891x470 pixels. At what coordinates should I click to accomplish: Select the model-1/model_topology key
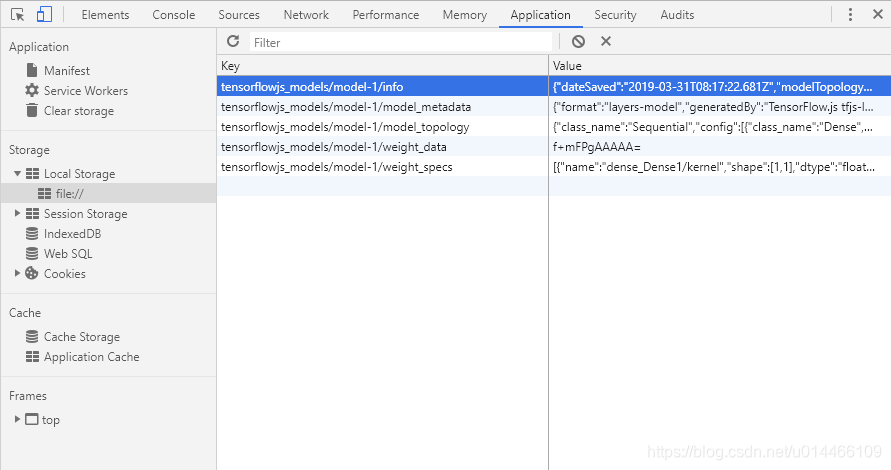click(x=382, y=126)
